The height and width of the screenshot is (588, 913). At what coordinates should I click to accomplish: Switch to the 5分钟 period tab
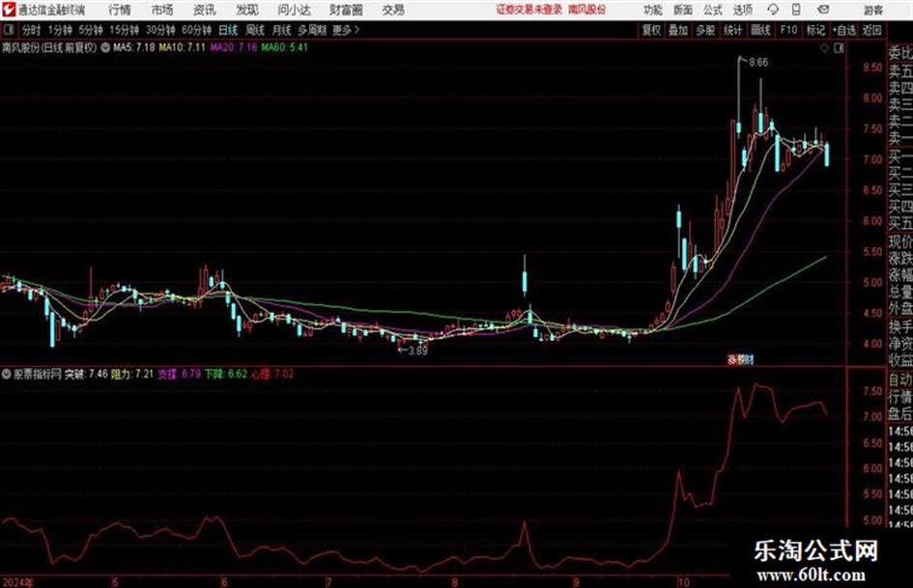tap(91, 30)
